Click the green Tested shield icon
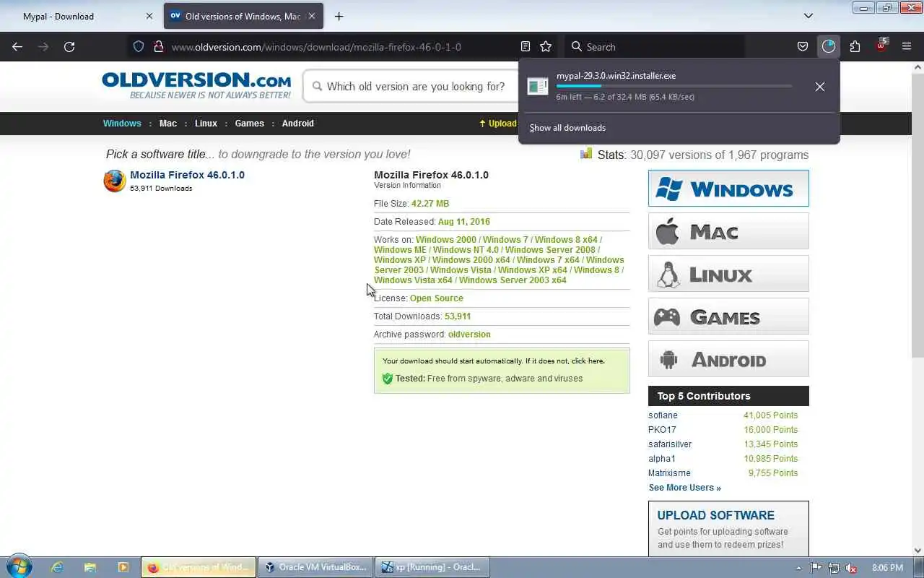Screen dimensions: 924x578 click(388, 379)
